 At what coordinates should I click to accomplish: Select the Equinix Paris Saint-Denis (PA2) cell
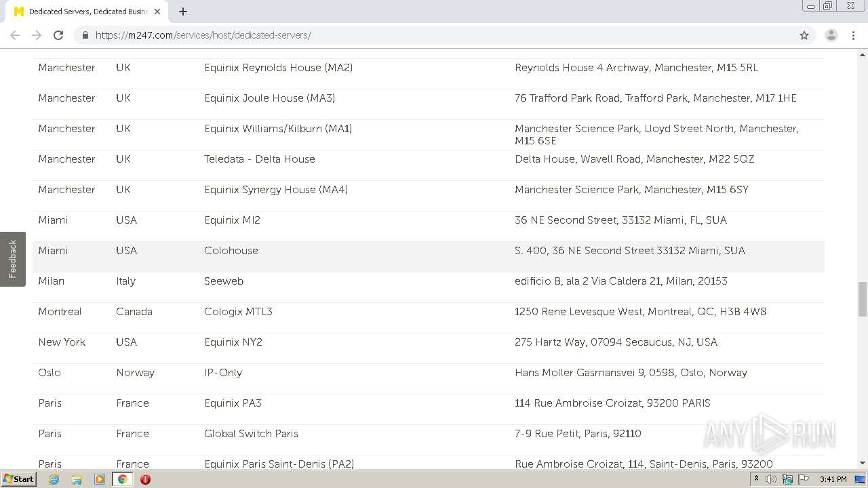point(279,464)
